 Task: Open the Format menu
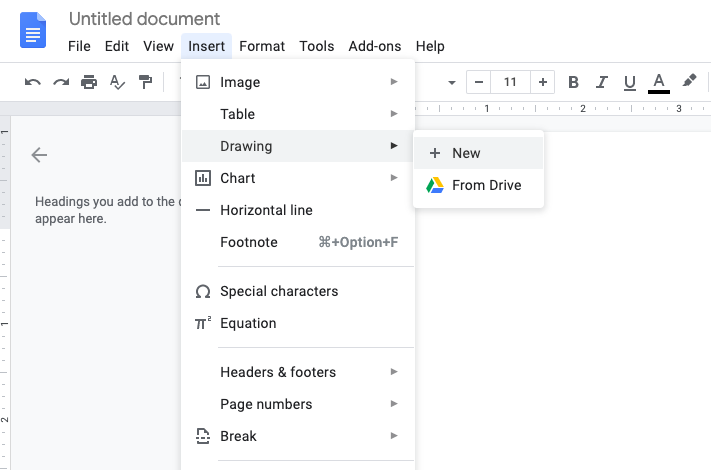(x=262, y=46)
